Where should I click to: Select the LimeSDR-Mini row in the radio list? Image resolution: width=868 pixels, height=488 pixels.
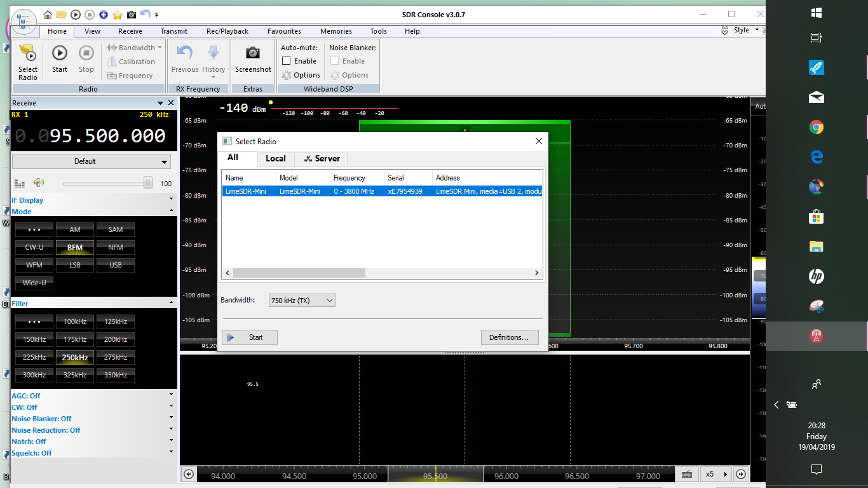(382, 191)
